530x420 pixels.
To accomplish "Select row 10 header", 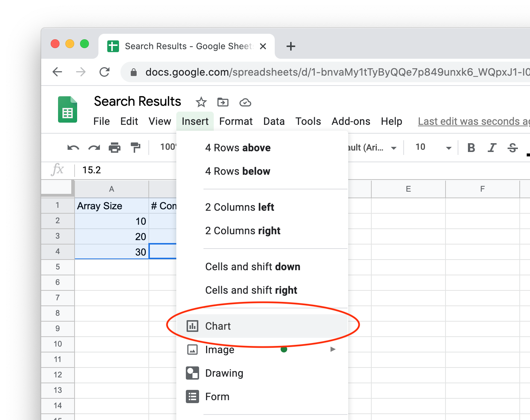I will pyautogui.click(x=58, y=344).
